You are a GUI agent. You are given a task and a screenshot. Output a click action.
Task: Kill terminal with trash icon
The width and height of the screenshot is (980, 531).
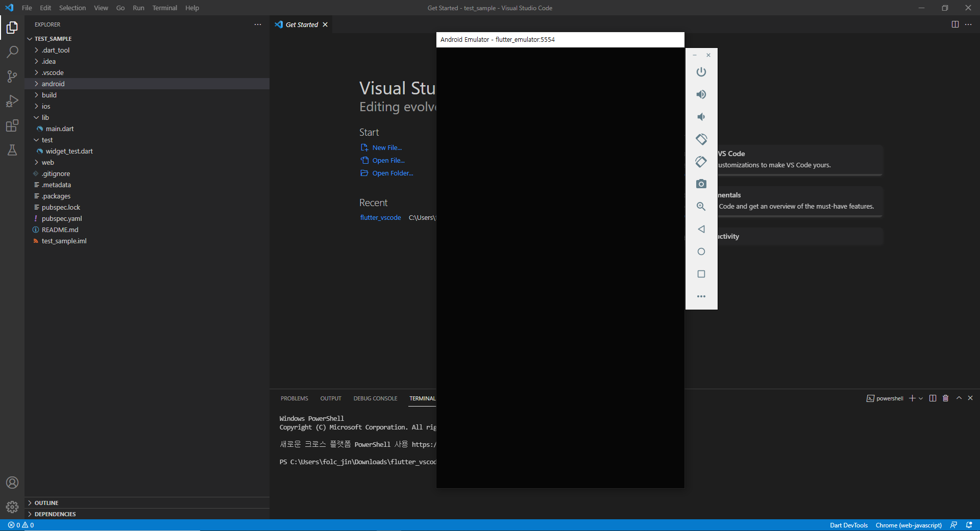pos(945,398)
